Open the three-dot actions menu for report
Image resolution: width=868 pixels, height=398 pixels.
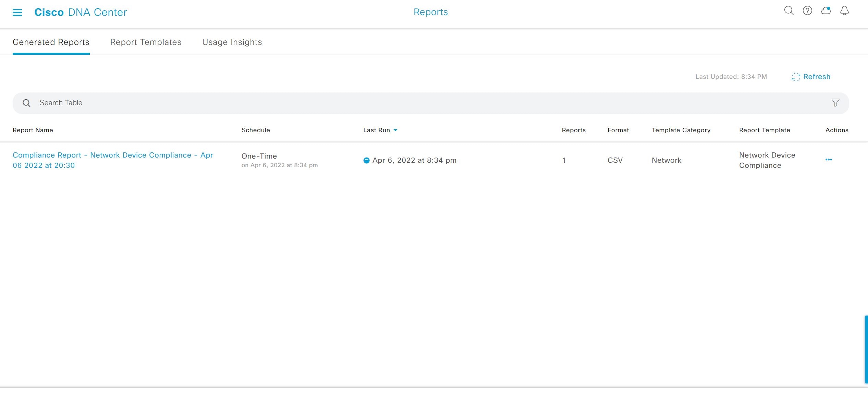(828, 160)
